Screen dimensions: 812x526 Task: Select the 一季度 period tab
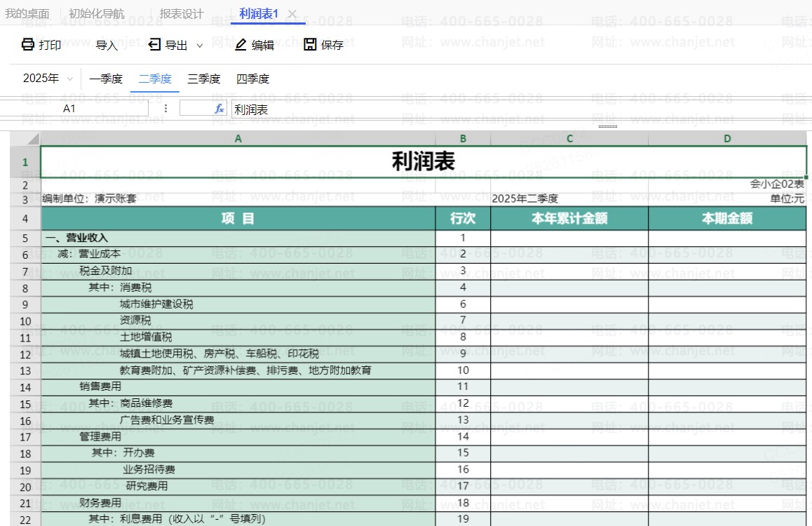click(x=106, y=79)
